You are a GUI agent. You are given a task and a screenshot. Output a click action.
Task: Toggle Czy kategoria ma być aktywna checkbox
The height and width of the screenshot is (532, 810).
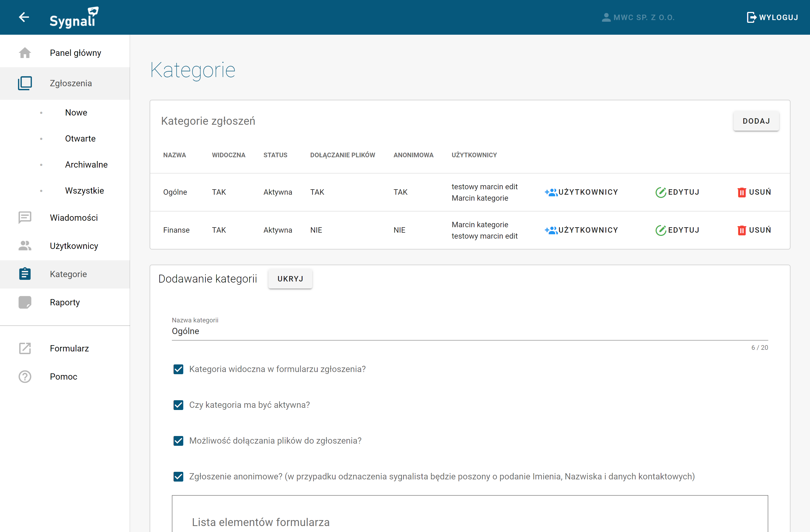[178, 405]
